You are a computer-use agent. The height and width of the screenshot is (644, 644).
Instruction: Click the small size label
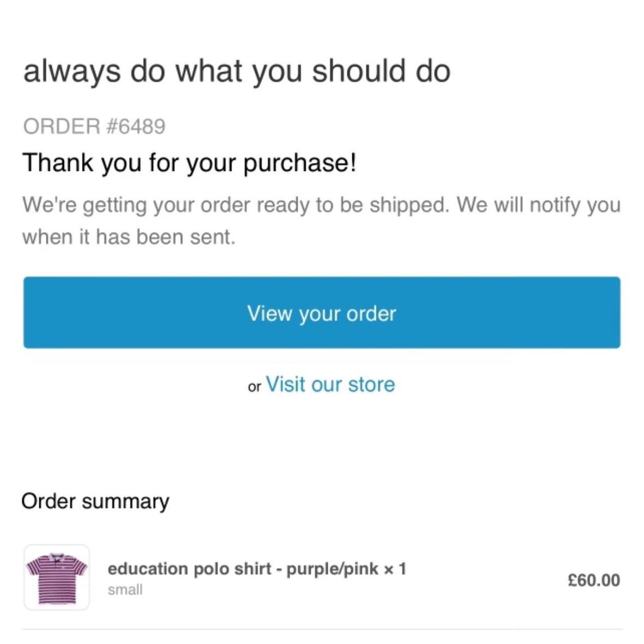pyautogui.click(x=125, y=590)
